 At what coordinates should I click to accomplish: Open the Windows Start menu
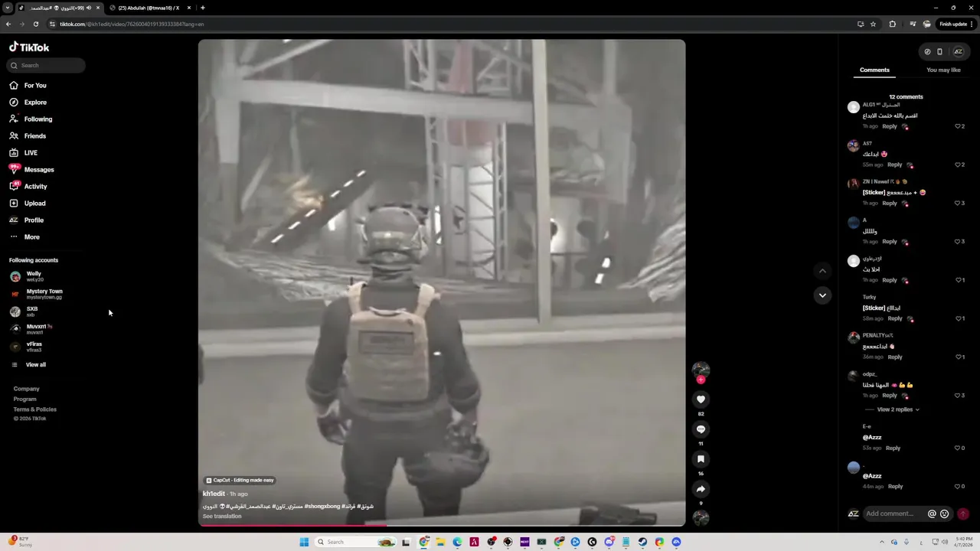[304, 542]
